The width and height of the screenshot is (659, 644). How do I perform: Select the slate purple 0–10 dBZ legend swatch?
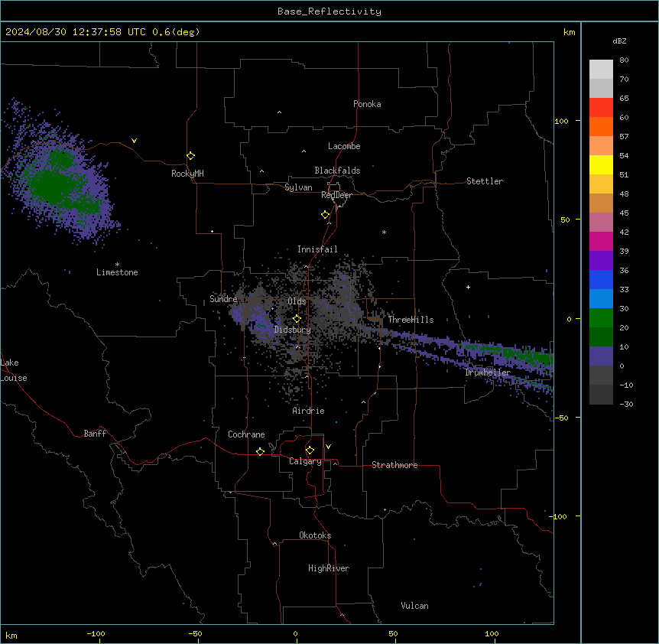[x=601, y=356]
